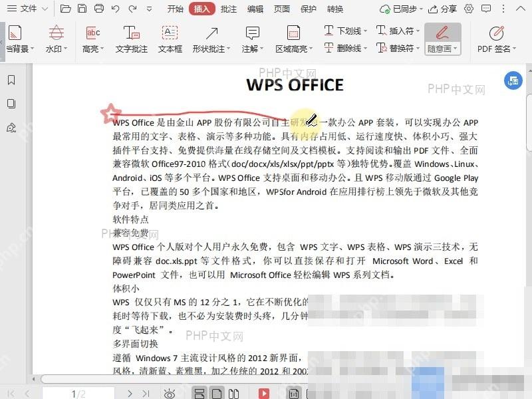The width and height of the screenshot is (532, 399).
Task: Click the undo arrow icon
Action: point(115,9)
